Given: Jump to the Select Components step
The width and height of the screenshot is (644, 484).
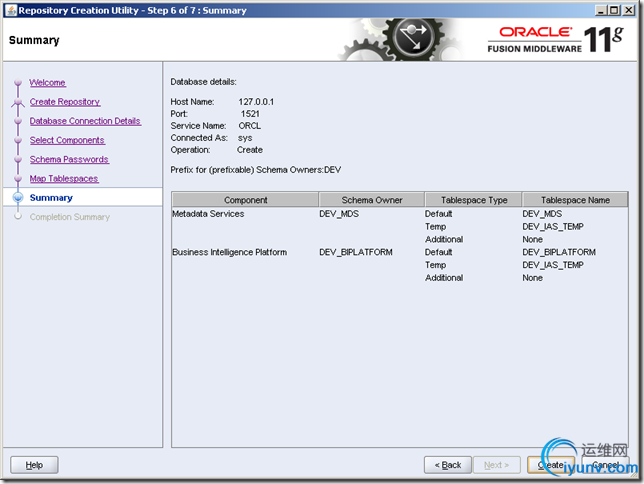Looking at the screenshot, I should 67,140.
